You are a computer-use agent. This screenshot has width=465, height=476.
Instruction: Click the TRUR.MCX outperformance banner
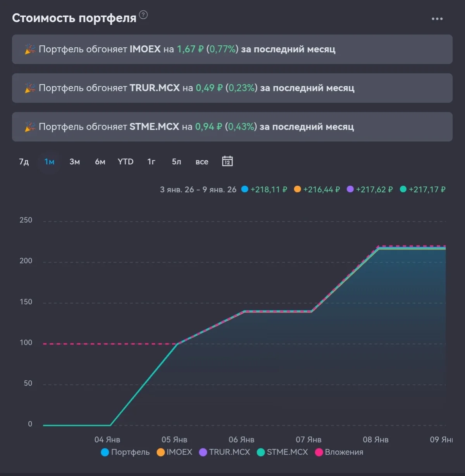[232, 88]
